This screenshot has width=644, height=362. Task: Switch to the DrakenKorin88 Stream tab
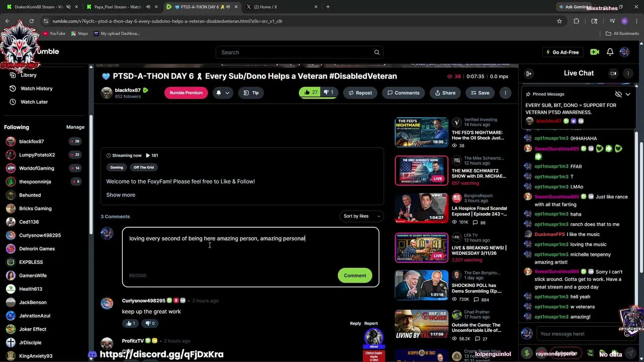42,7
